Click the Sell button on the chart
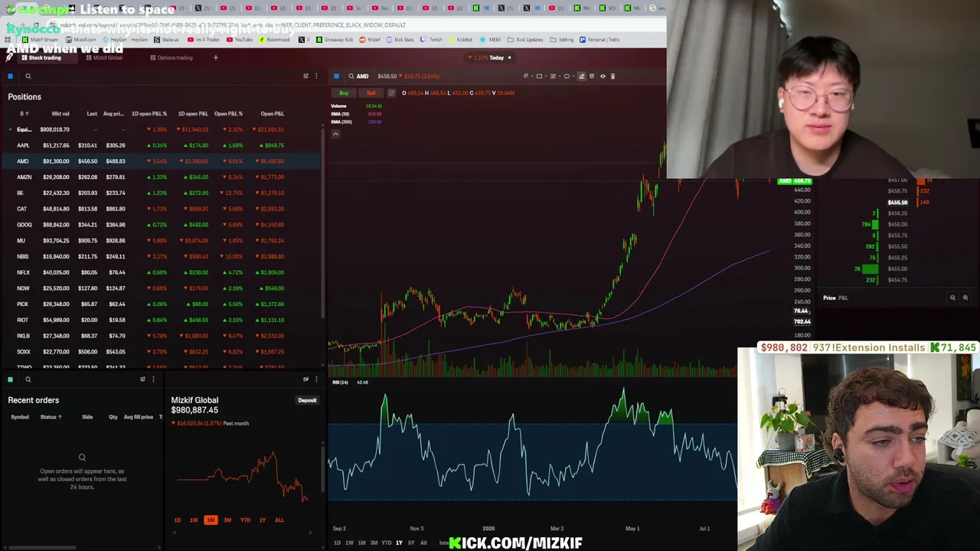This screenshot has height=551, width=980. pyautogui.click(x=371, y=93)
